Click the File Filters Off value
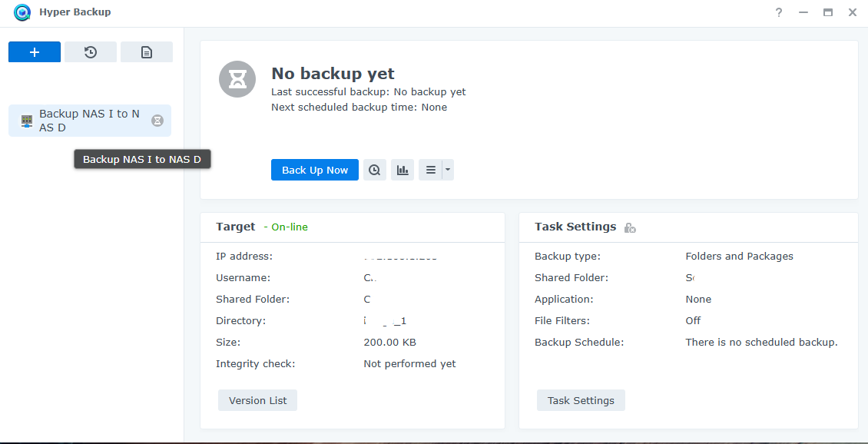 (693, 320)
